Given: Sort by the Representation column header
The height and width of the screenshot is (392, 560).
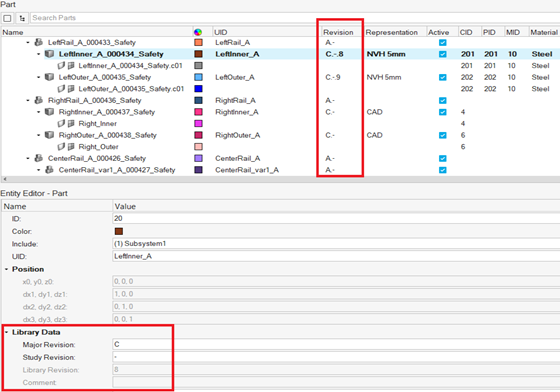Looking at the screenshot, I should tap(395, 32).
